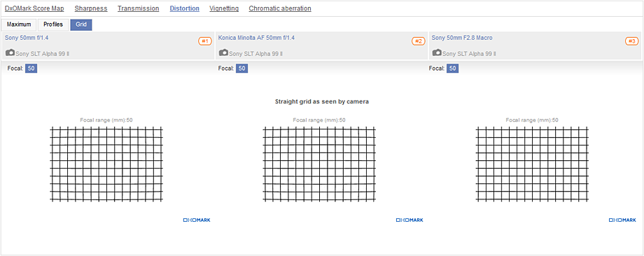This screenshot has height=256, width=644.
Task: Click the Konica Minolta distortion grid image
Action: point(319,164)
